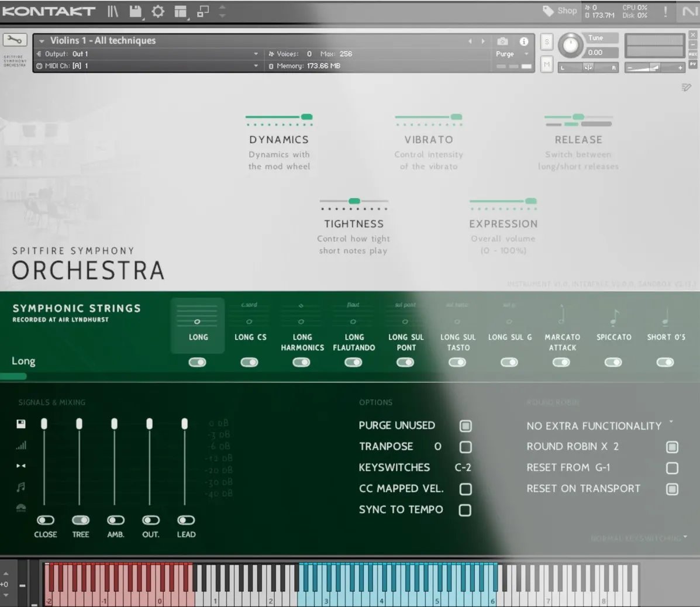Viewport: 700px width, 607px height.
Task: Open the Purge dropdown menu
Action: coord(512,54)
